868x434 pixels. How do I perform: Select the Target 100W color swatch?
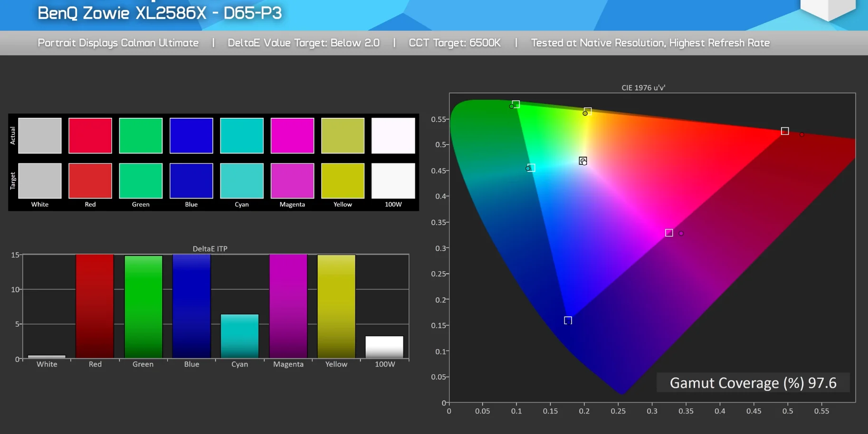(393, 181)
